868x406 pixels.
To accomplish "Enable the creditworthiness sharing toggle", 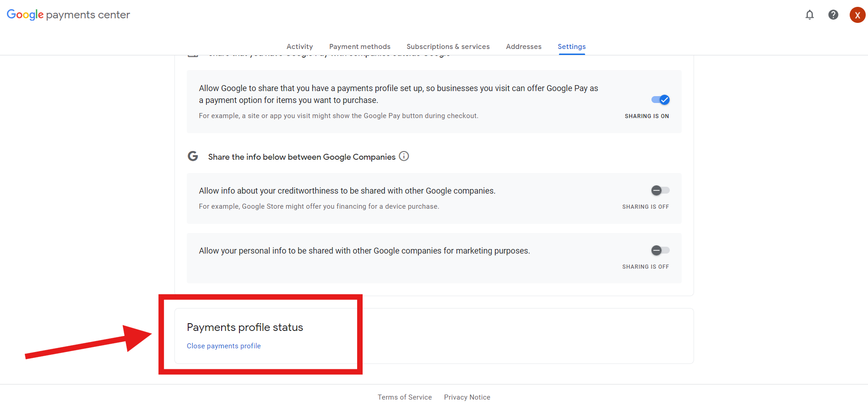I will (660, 190).
